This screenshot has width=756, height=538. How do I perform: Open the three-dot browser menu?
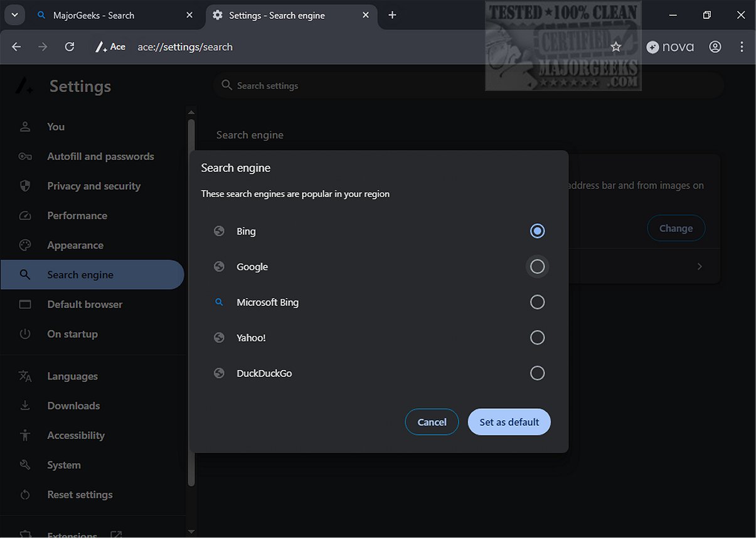click(742, 46)
